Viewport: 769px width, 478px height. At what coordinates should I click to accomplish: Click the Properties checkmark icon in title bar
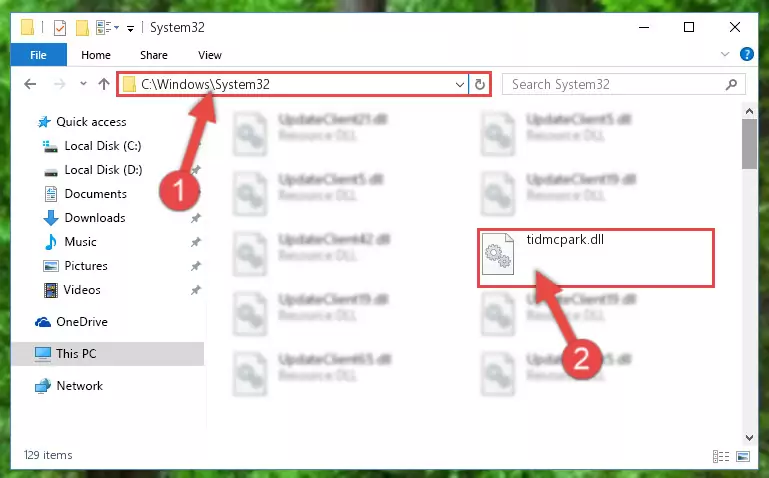[60, 27]
